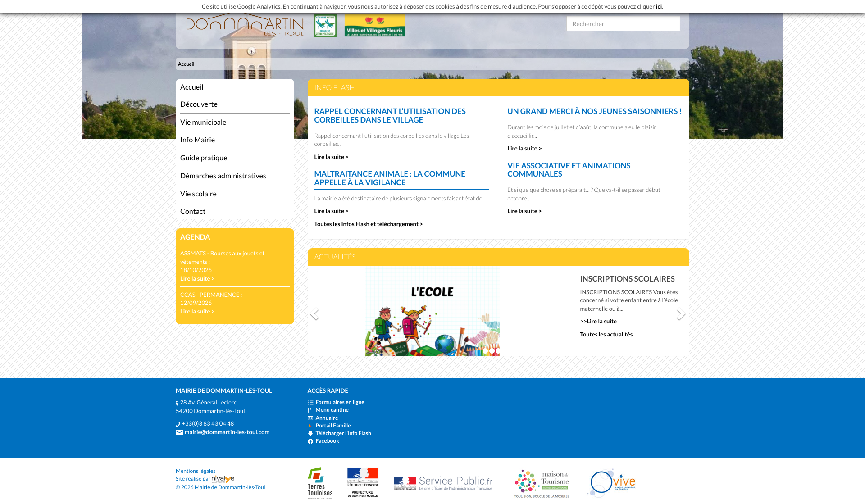Open Mentions légales in footer
The width and height of the screenshot is (865, 504).
[196, 471]
